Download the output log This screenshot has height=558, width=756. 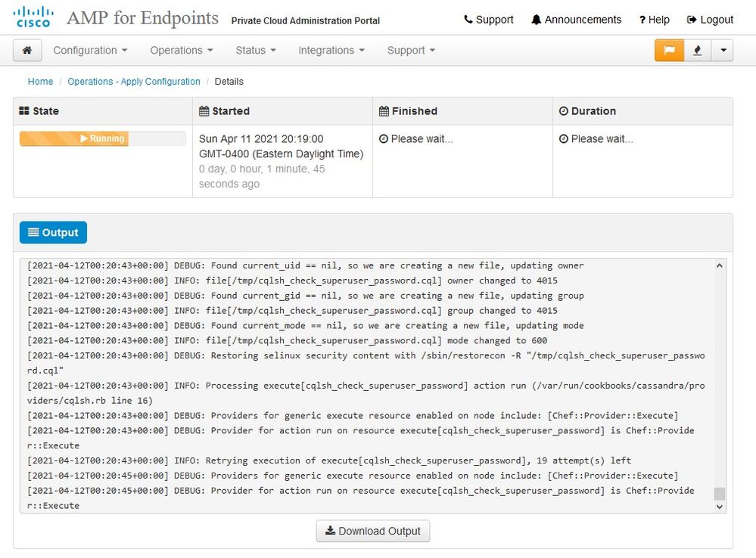click(x=372, y=531)
